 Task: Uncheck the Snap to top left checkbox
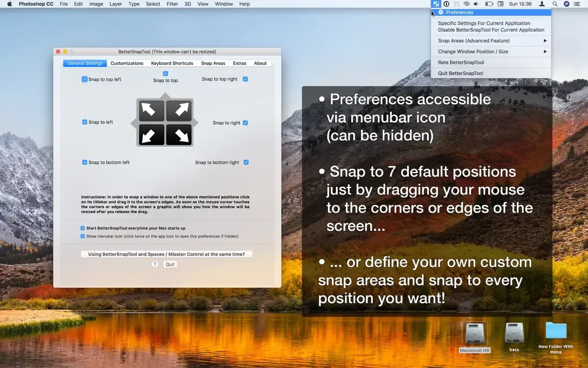point(85,79)
